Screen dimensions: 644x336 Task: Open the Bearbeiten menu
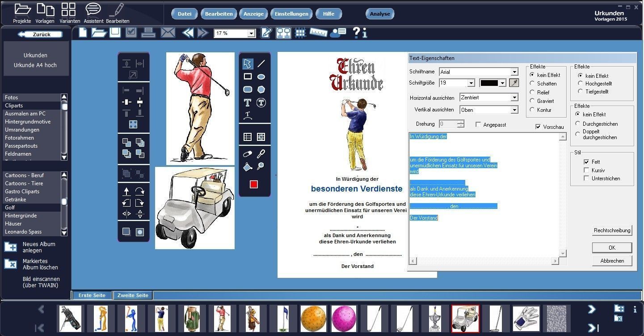[219, 14]
